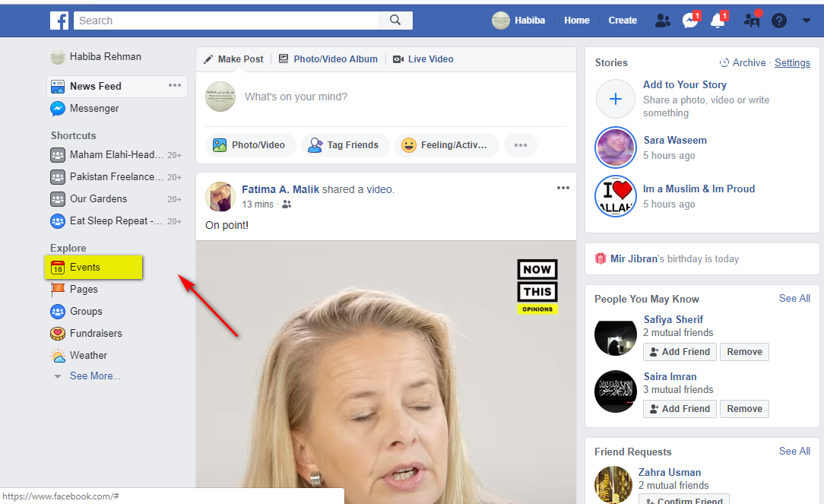This screenshot has width=824, height=504.
Task: Open Create in the top bar
Action: tap(623, 21)
